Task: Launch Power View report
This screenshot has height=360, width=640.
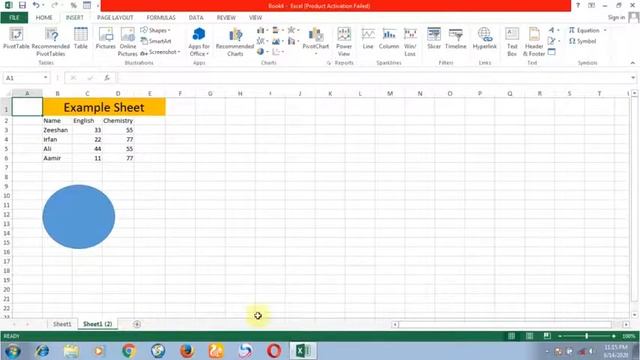Action: pos(344,42)
